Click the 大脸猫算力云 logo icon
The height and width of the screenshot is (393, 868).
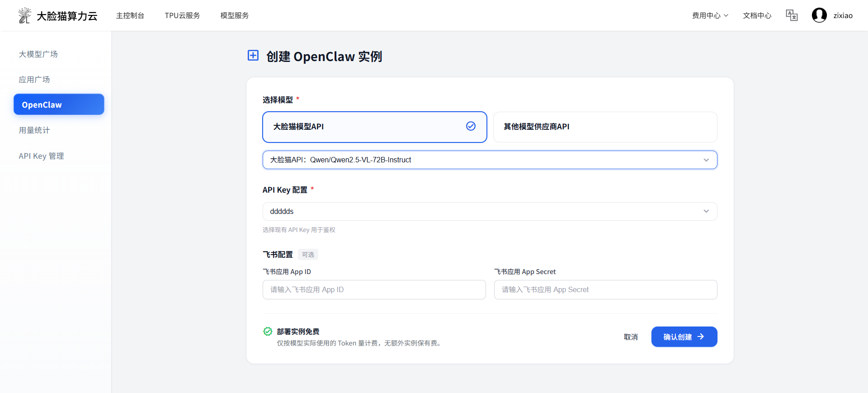pyautogui.click(x=24, y=15)
